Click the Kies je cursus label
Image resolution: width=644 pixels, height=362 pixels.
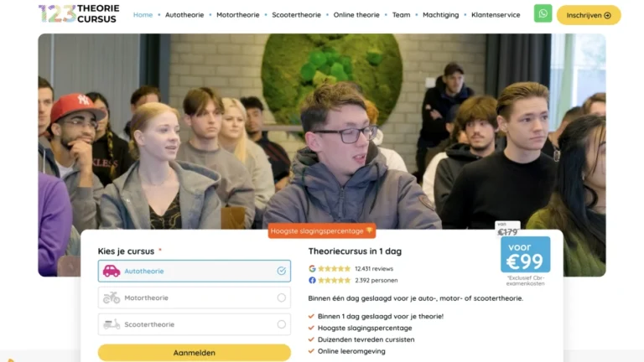pyautogui.click(x=126, y=251)
